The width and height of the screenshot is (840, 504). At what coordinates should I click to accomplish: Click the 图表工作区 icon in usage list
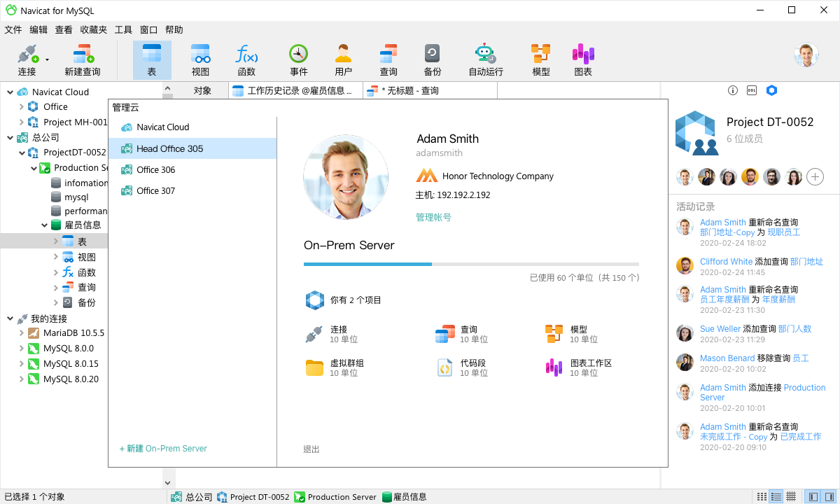click(x=554, y=367)
